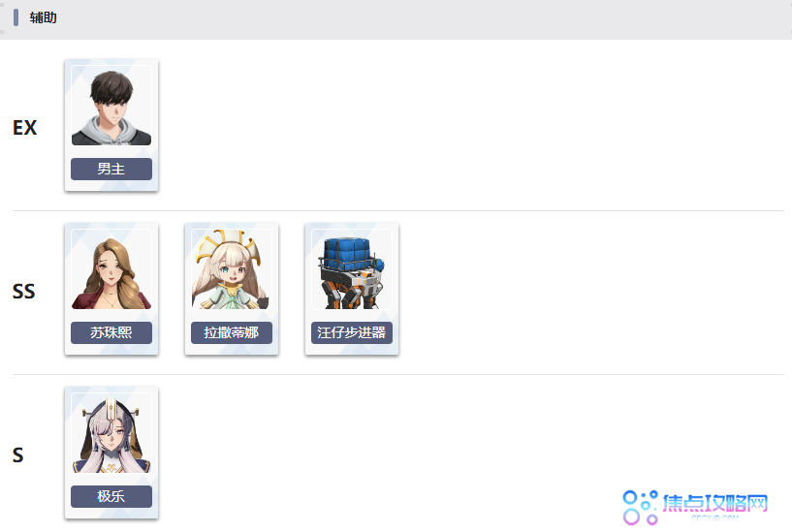The image size is (792, 532).
Task: Select the SS tier label
Action: 23,292
